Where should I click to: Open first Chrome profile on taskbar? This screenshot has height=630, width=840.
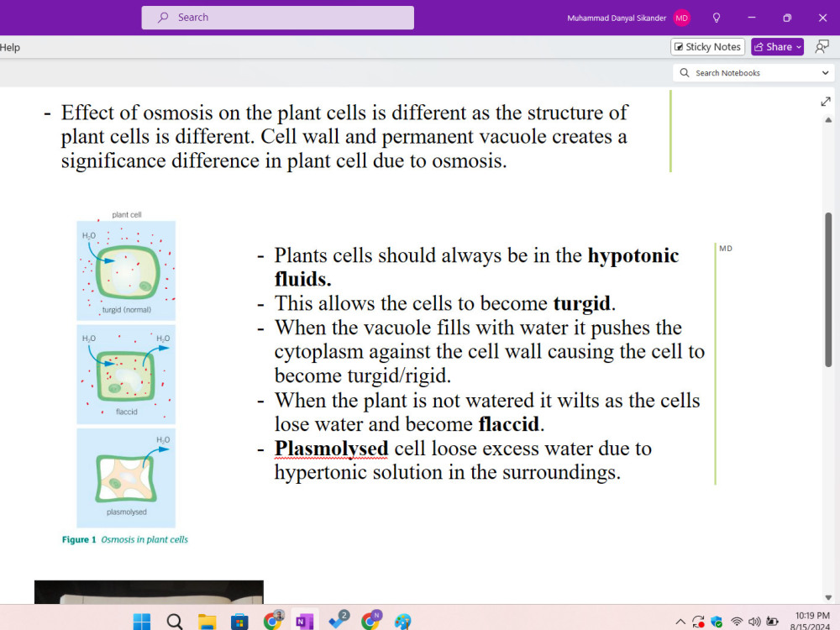point(273,621)
